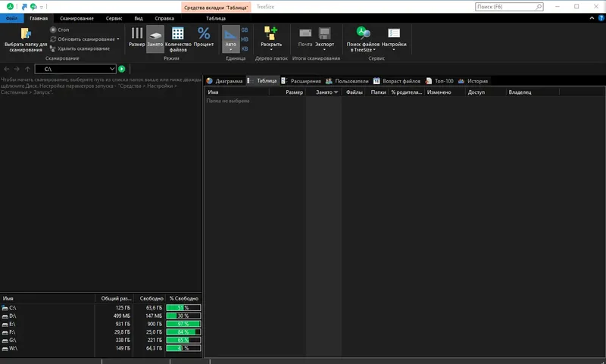This screenshot has width=606, height=364.
Task: Switch to File count mode
Action: (x=178, y=39)
